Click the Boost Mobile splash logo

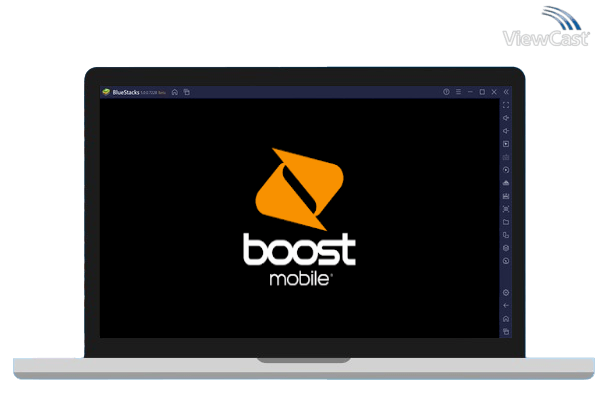299,217
